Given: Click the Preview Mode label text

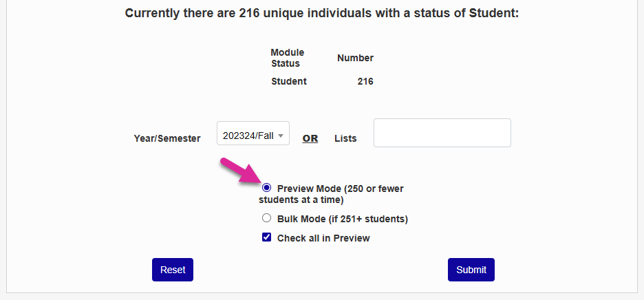Looking at the screenshot, I should (345, 189).
